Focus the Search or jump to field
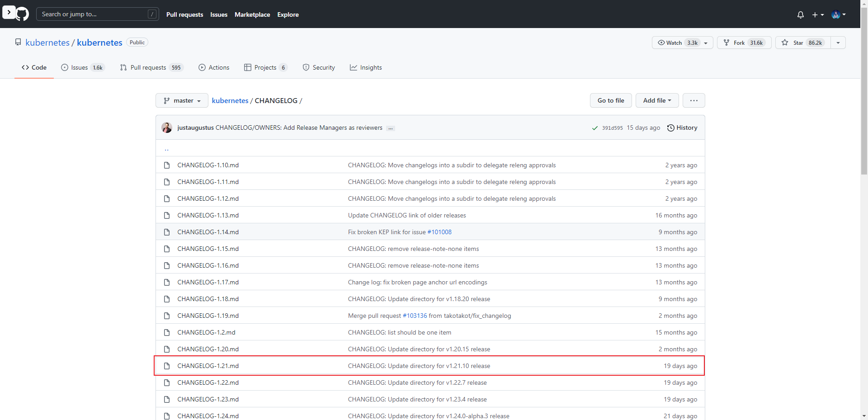Image resolution: width=868 pixels, height=420 pixels. (97, 14)
